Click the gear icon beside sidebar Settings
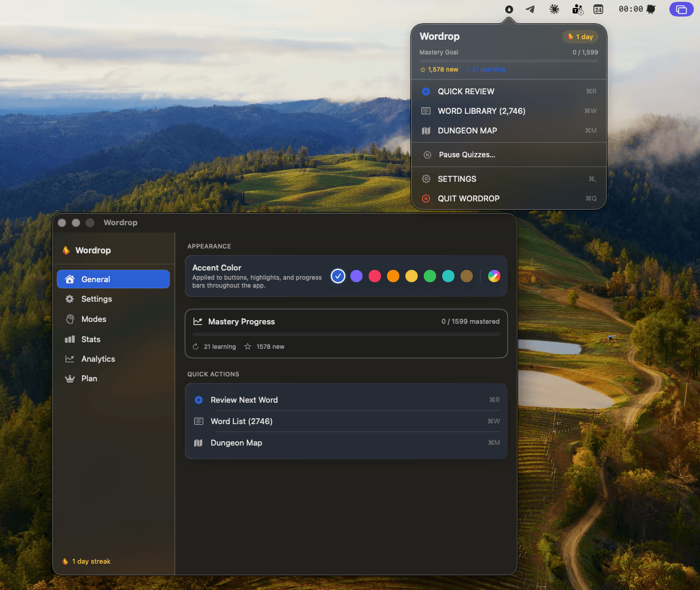Screen dimensions: 700x590 (70, 299)
